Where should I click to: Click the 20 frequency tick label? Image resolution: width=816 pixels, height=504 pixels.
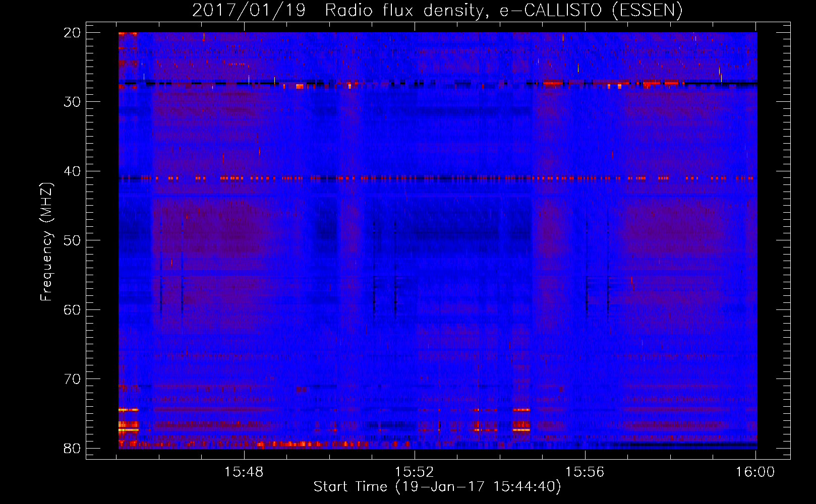click(x=72, y=33)
